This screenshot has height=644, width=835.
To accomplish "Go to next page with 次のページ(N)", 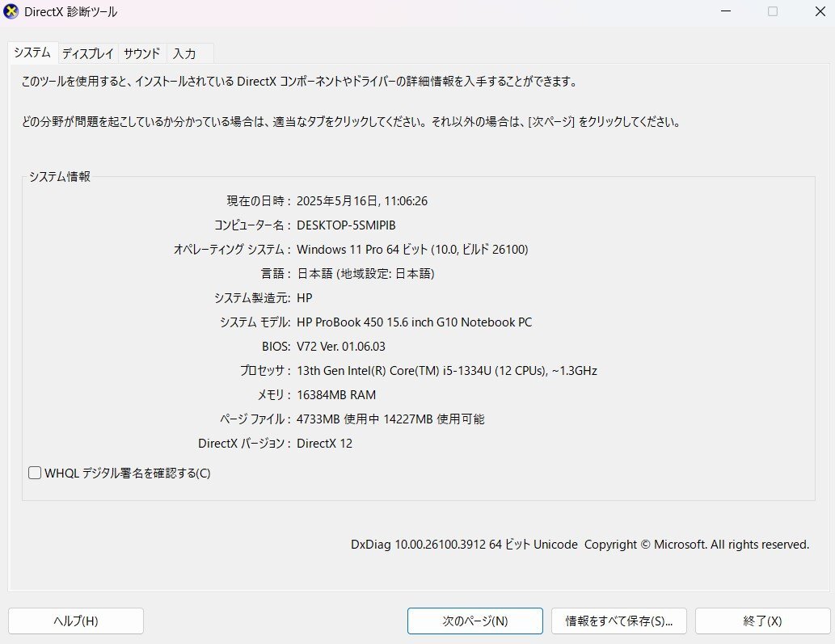I will pyautogui.click(x=475, y=621).
